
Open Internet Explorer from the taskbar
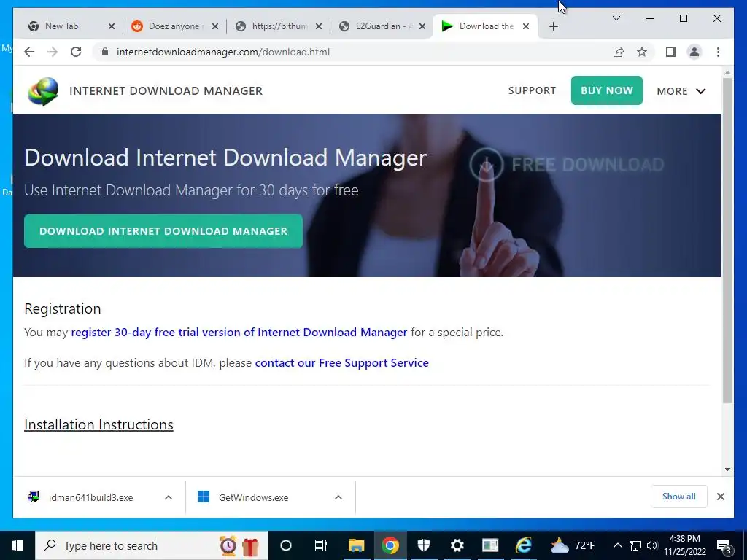click(x=524, y=545)
